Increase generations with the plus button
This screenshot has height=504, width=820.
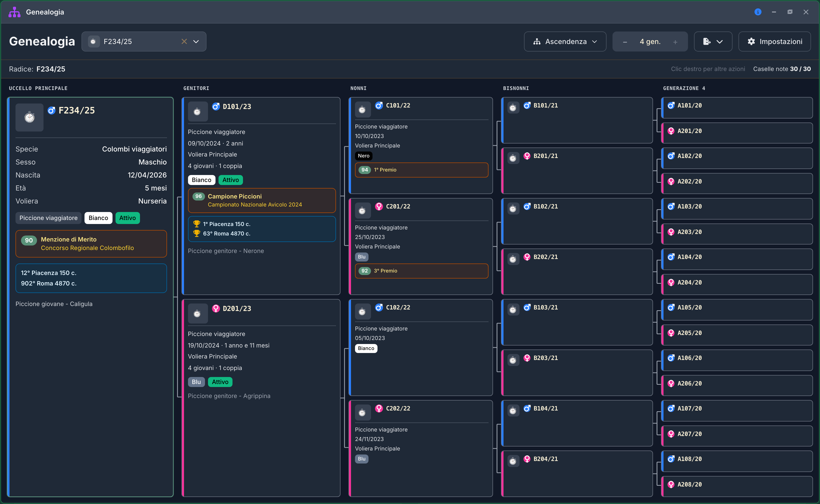(x=675, y=42)
